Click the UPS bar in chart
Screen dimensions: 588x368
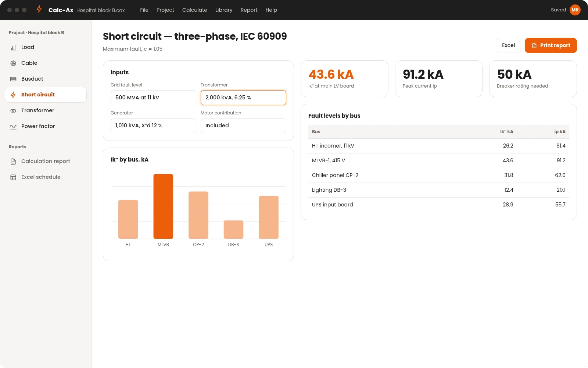(x=269, y=217)
